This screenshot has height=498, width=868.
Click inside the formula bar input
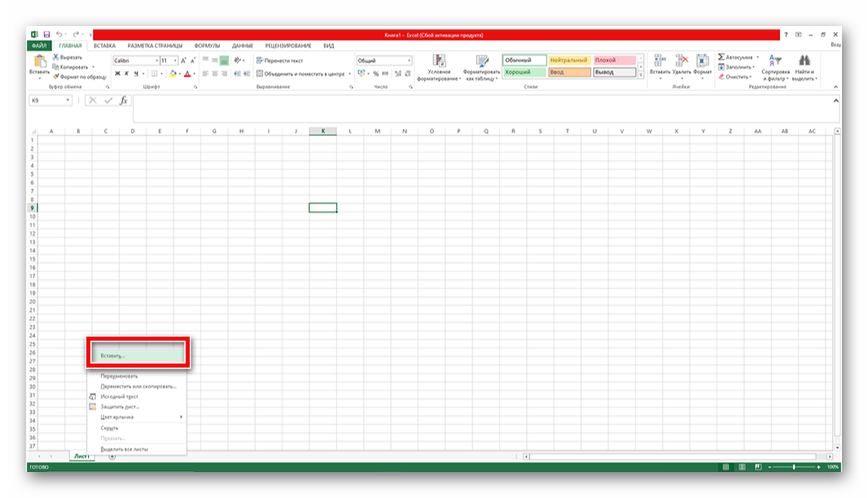[481, 108]
